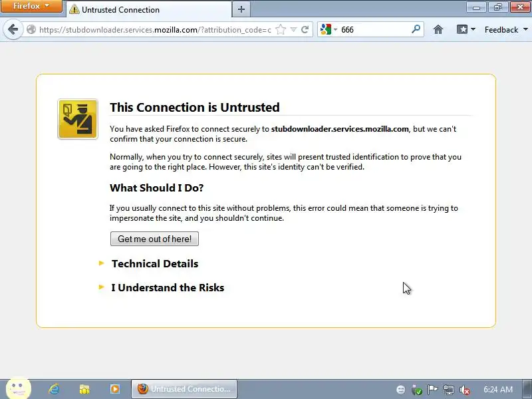Click the muted volume tray icon
Viewport: 532px width, 399px height.
(x=464, y=390)
